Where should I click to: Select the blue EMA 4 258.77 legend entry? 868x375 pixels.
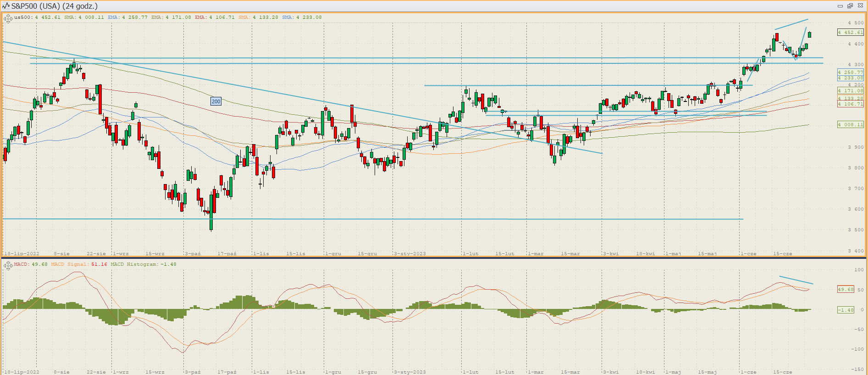coord(127,17)
